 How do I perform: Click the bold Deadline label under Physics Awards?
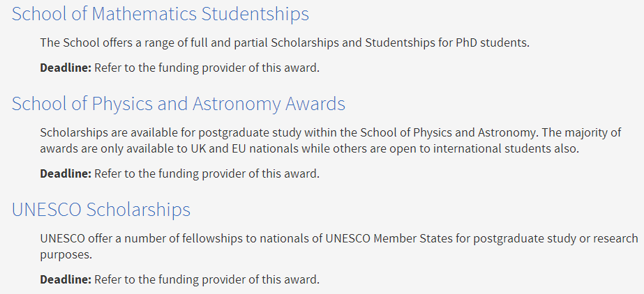click(66, 174)
